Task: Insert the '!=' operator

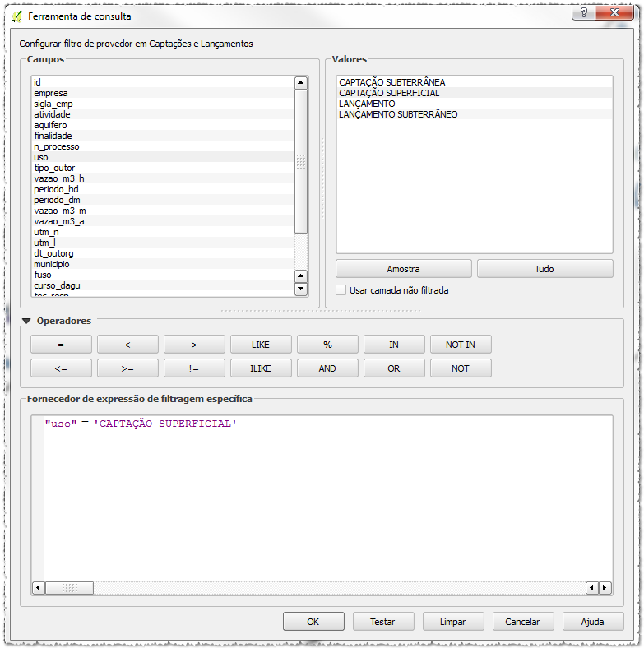Action: [x=193, y=368]
